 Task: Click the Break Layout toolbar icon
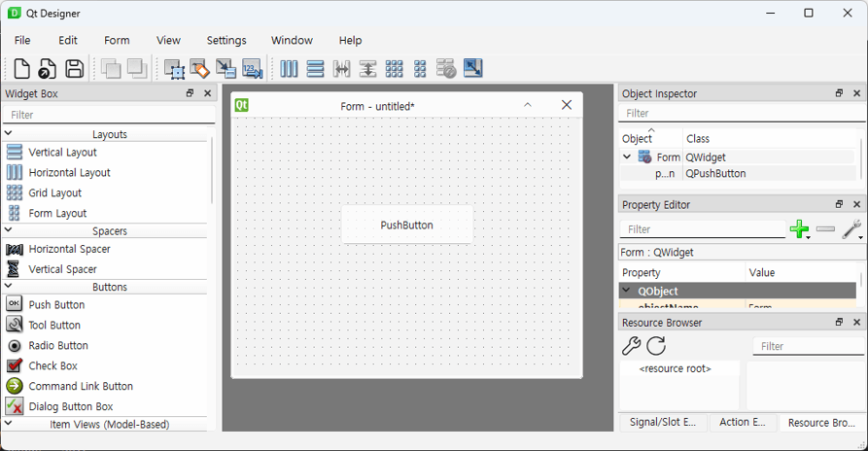446,69
